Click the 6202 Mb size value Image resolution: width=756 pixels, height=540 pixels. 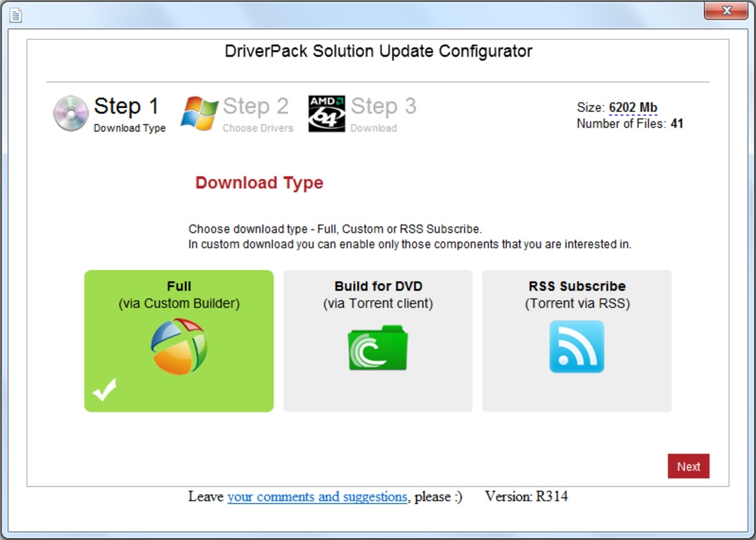coord(633,107)
